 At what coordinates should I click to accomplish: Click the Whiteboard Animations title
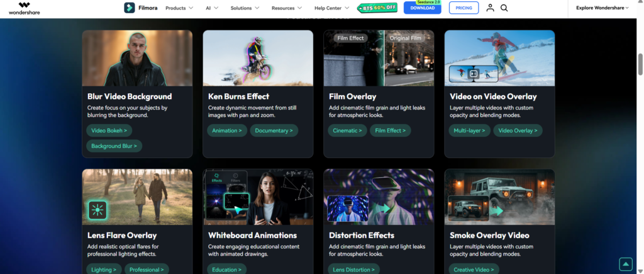click(x=252, y=236)
